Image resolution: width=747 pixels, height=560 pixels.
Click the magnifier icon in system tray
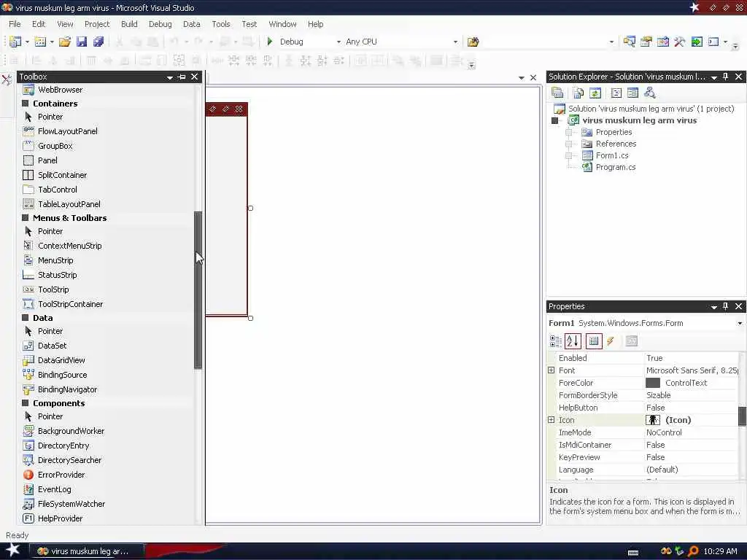pos(693,551)
